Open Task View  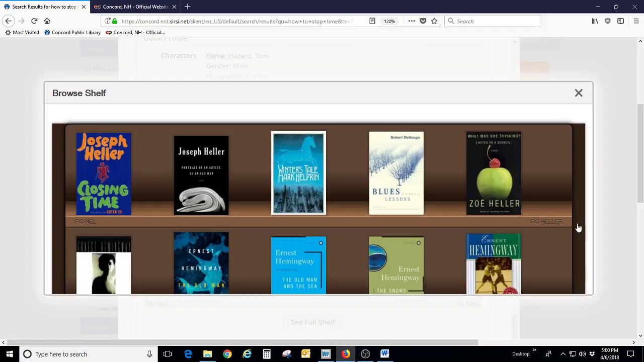(168, 354)
